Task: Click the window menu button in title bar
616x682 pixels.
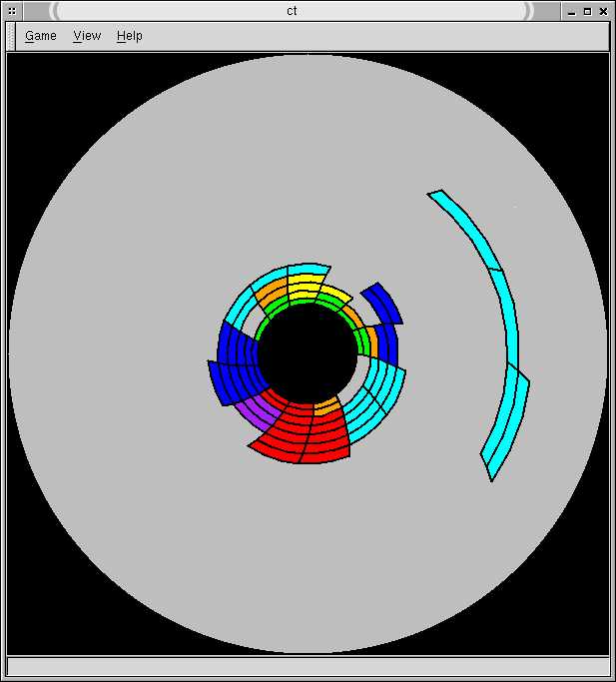Action: point(12,11)
